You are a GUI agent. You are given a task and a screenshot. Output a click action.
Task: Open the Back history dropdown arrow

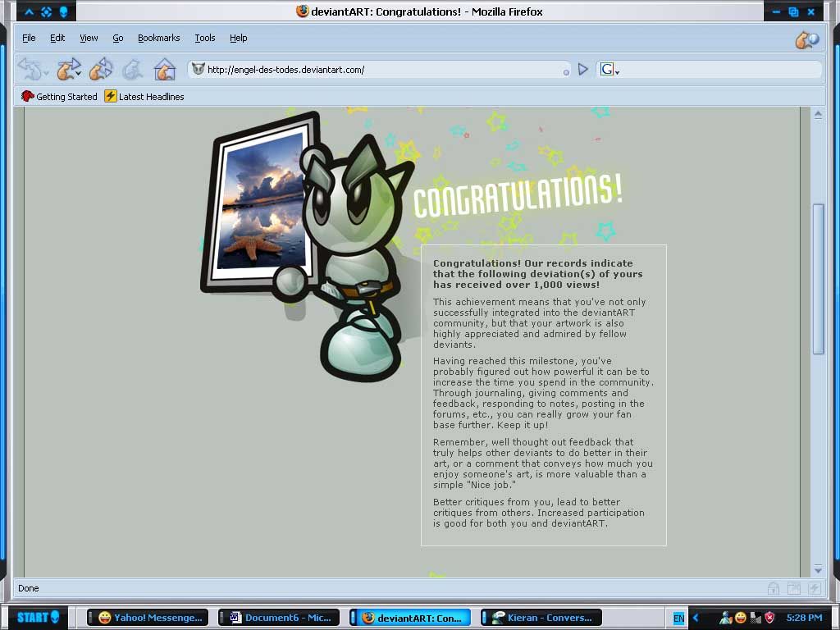pos(47,72)
